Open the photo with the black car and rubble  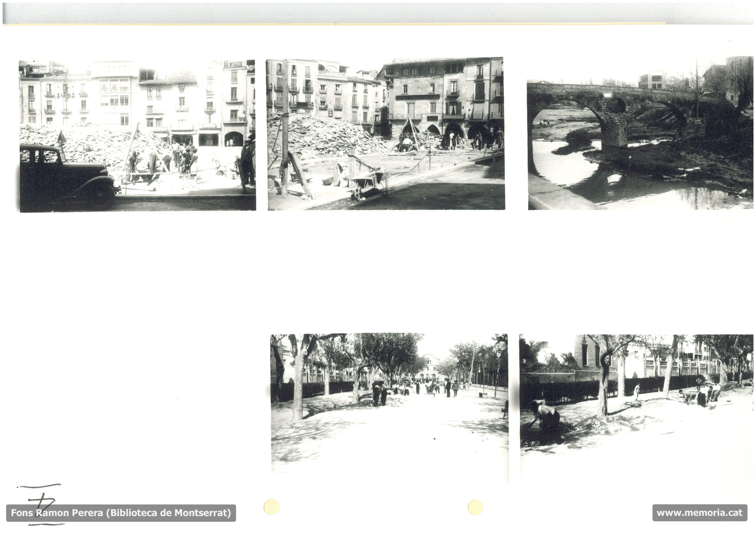point(137,136)
